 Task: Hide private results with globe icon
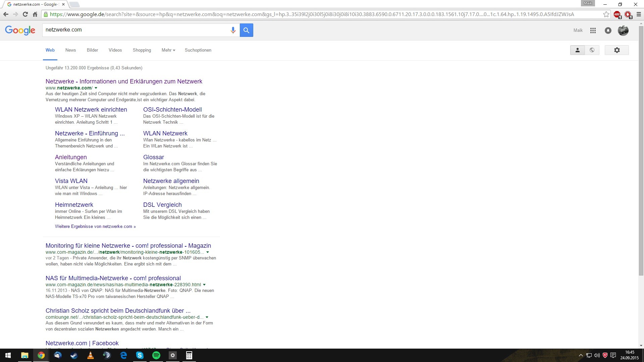pyautogui.click(x=592, y=50)
